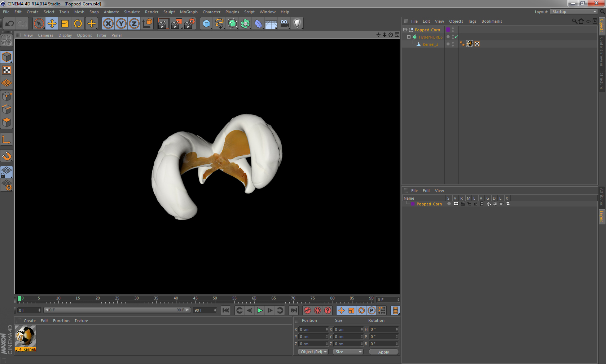Open Floor environment objects icon
Image resolution: width=606 pixels, height=364 pixels.
point(271,24)
